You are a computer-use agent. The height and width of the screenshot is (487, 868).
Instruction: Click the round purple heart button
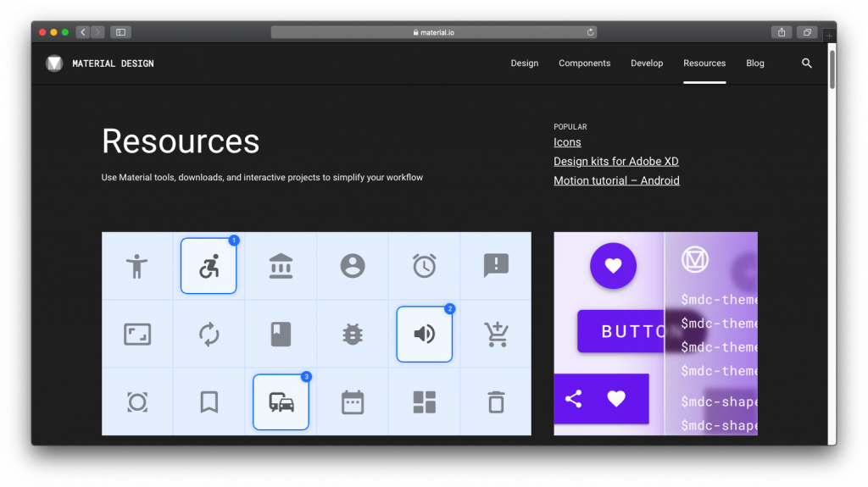[x=613, y=266]
